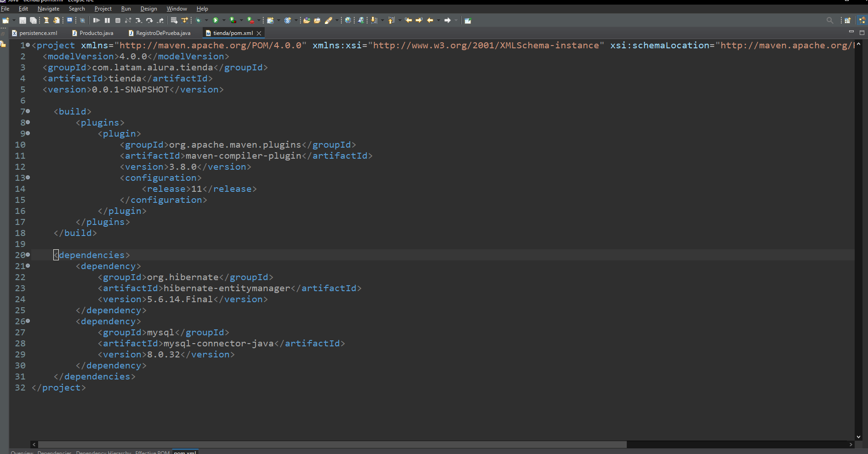The width and height of the screenshot is (868, 454).
Task: Switch to the Dependencies bottom tab
Action: point(54,452)
